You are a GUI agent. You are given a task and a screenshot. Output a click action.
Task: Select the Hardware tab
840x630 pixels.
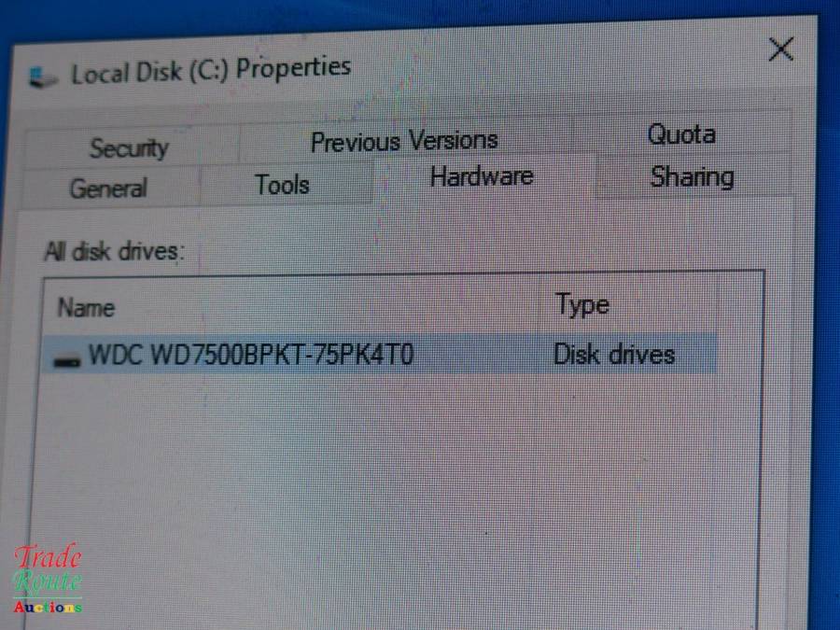coord(483,176)
